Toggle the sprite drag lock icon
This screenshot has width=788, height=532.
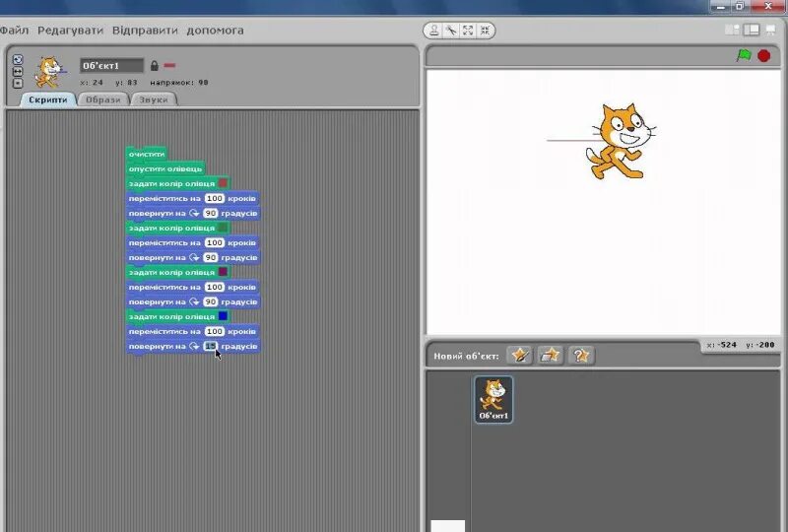coord(155,65)
